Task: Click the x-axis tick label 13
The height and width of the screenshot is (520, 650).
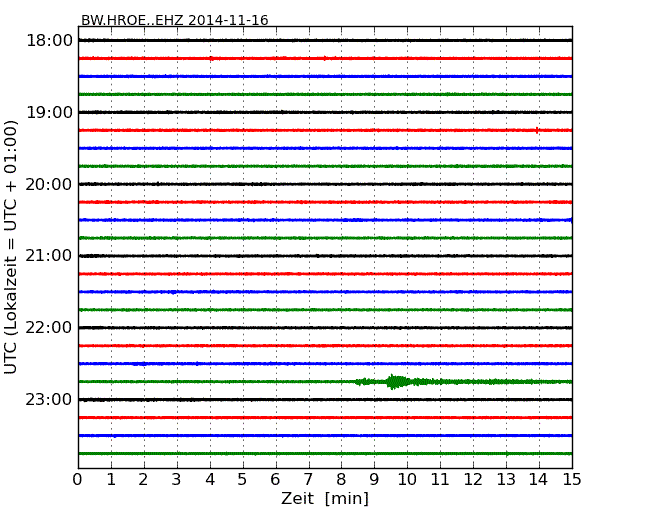Action: click(x=506, y=480)
